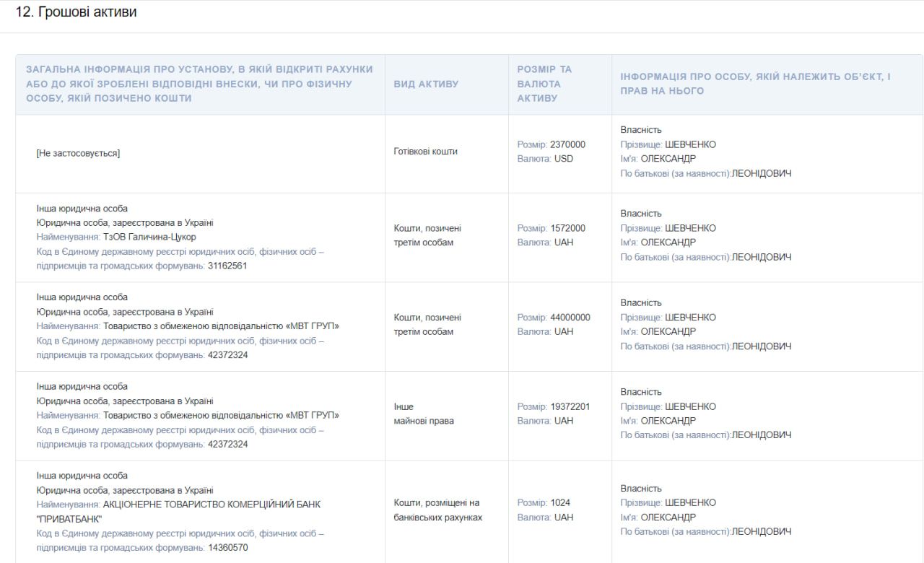Click the registry code 31162561
Image resolution: width=924 pixels, height=563 pixels.
[227, 266]
